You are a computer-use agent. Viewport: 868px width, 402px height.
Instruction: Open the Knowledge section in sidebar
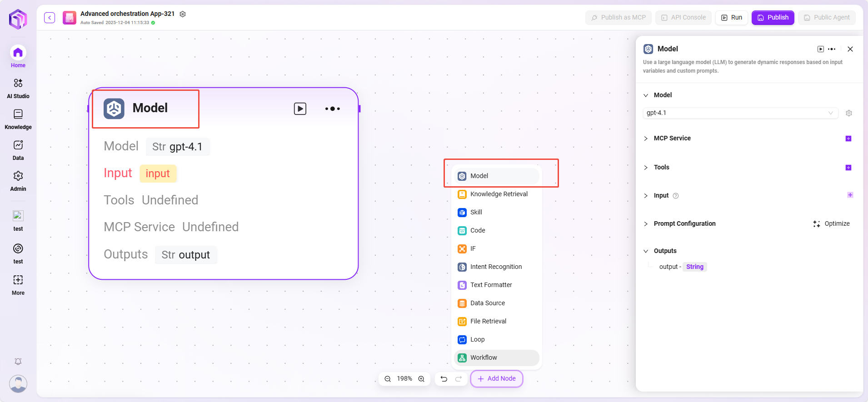18,119
